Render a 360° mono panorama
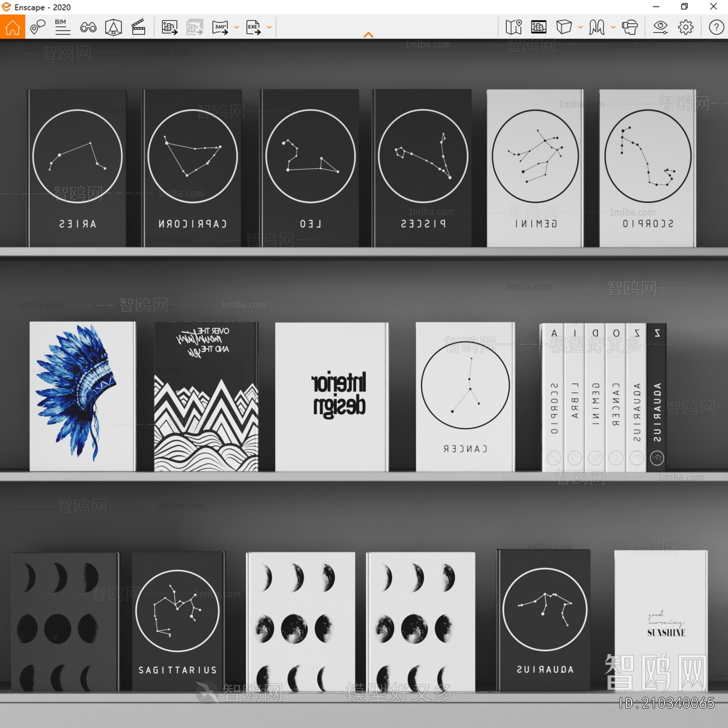The image size is (728, 728). (221, 27)
